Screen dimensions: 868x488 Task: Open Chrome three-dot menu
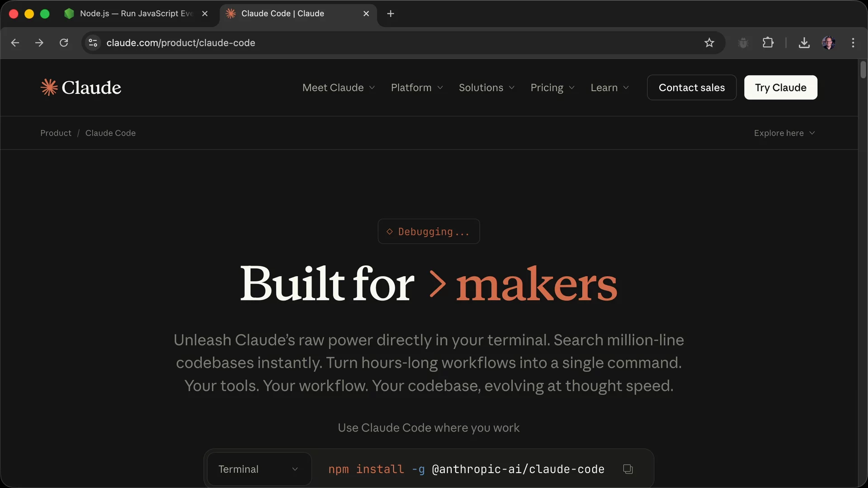tap(853, 42)
